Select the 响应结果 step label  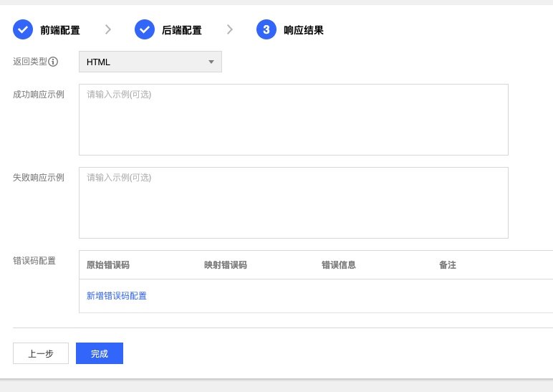coord(304,30)
